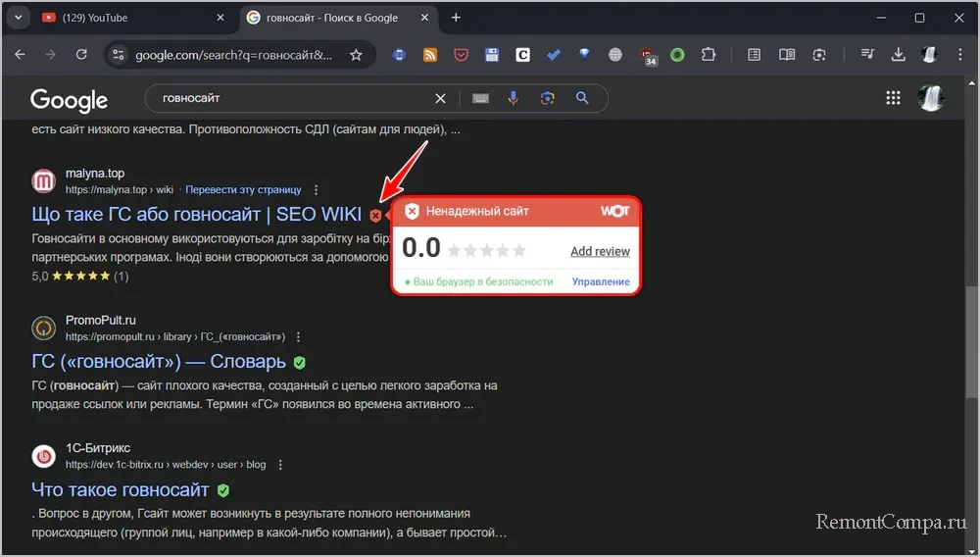Bookmark this page with star icon
980x557 pixels.
[x=357, y=56]
